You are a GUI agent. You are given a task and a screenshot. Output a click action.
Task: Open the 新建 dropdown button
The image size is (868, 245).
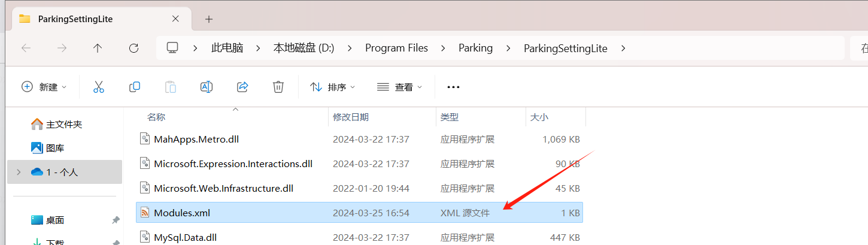44,87
